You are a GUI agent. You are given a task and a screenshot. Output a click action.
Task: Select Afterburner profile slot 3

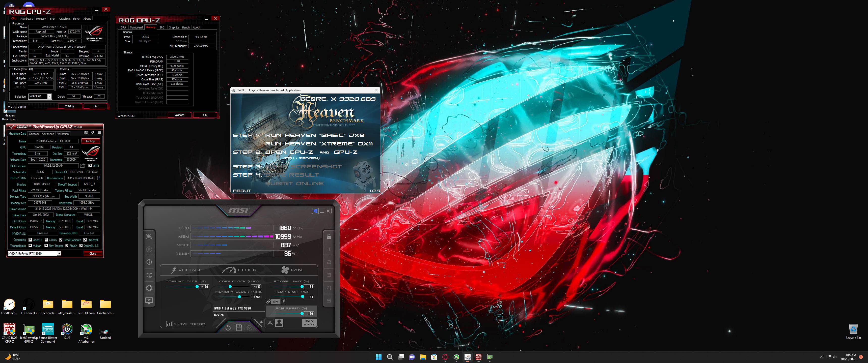329,275
